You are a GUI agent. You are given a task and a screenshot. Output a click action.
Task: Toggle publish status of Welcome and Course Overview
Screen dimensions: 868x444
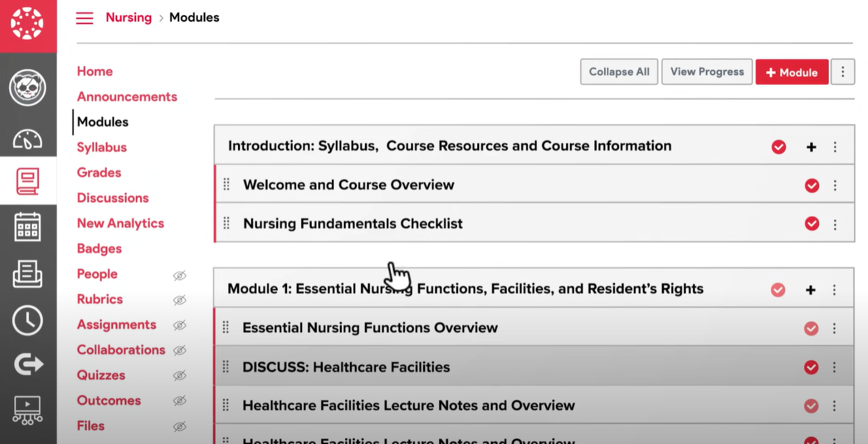click(x=812, y=185)
